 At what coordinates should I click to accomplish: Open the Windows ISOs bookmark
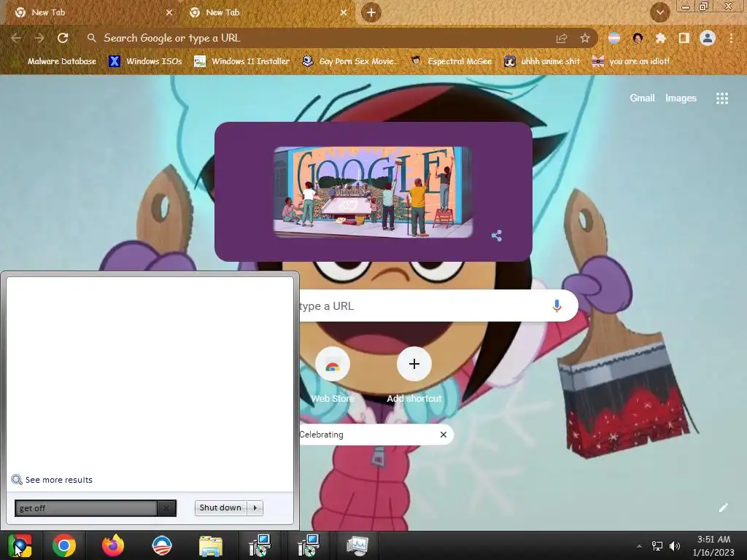pos(145,61)
